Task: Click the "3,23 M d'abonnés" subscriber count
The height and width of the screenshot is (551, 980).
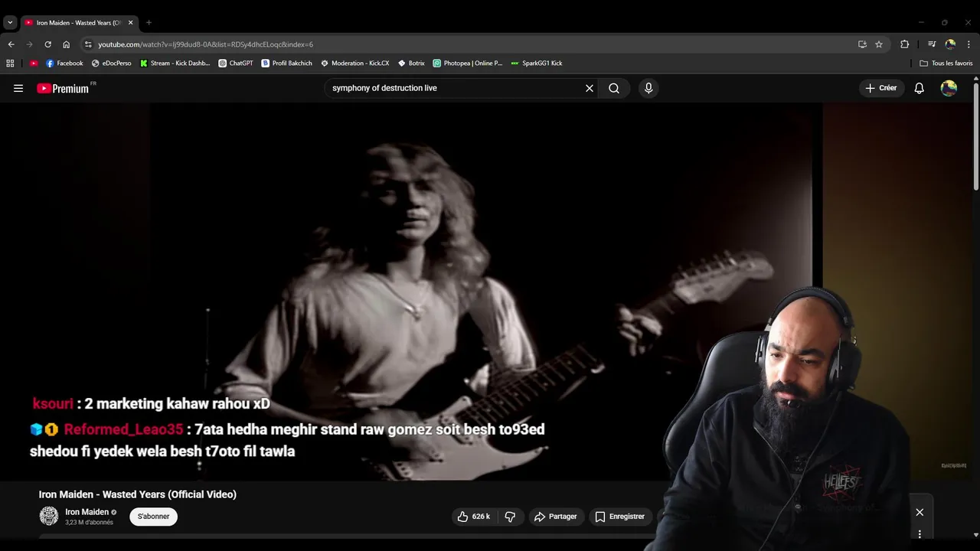Action: tap(89, 523)
